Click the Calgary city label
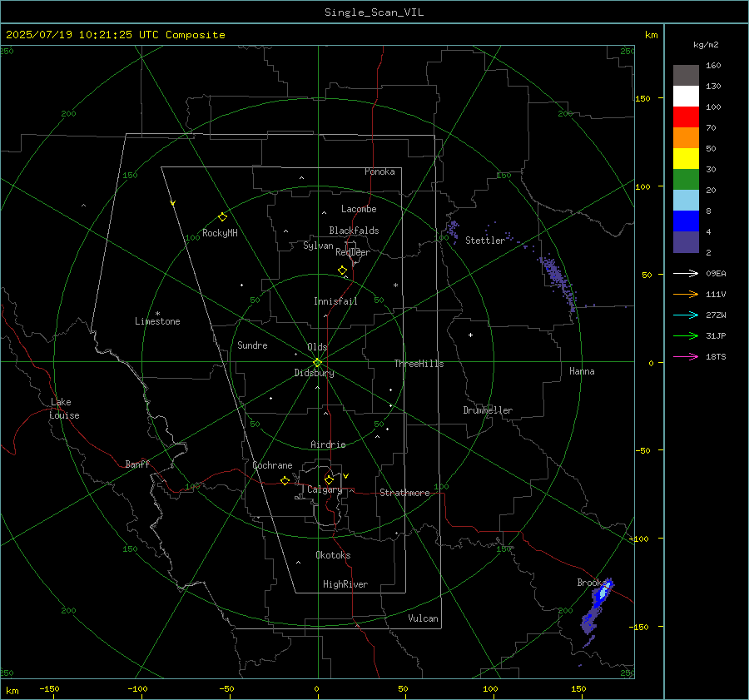The image size is (749, 700). point(325,489)
